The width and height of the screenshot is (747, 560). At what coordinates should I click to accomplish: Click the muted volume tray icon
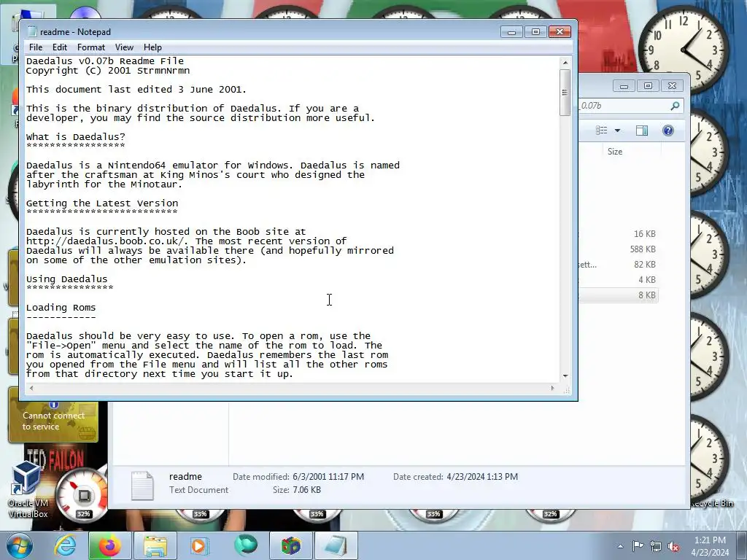point(673,546)
